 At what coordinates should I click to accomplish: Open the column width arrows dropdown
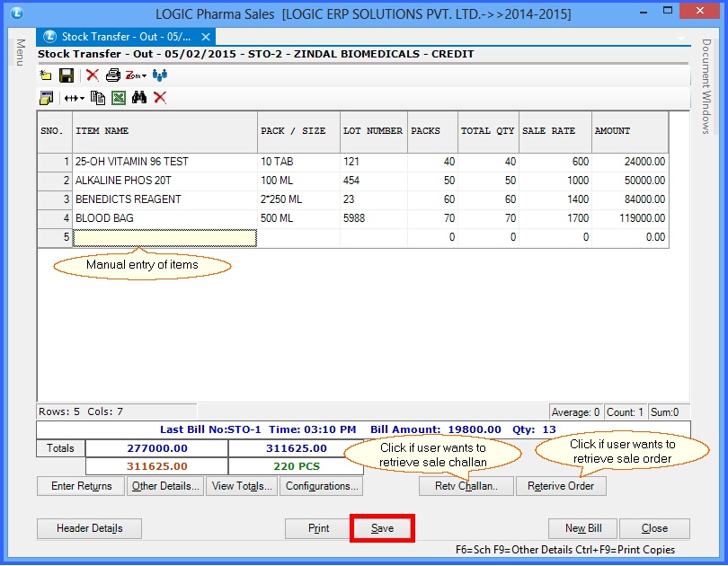click(x=75, y=98)
